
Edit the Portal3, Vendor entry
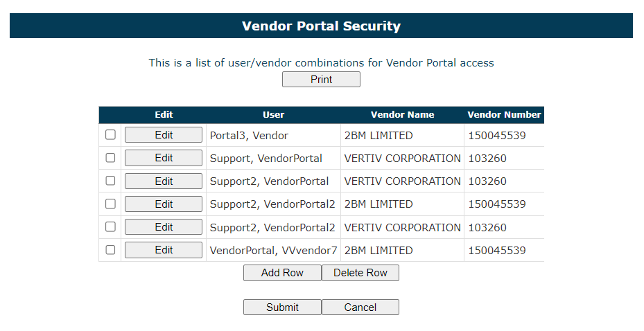coord(164,135)
